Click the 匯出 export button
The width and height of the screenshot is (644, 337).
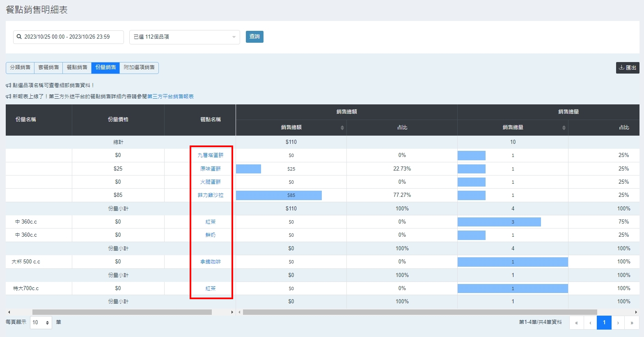pos(627,68)
